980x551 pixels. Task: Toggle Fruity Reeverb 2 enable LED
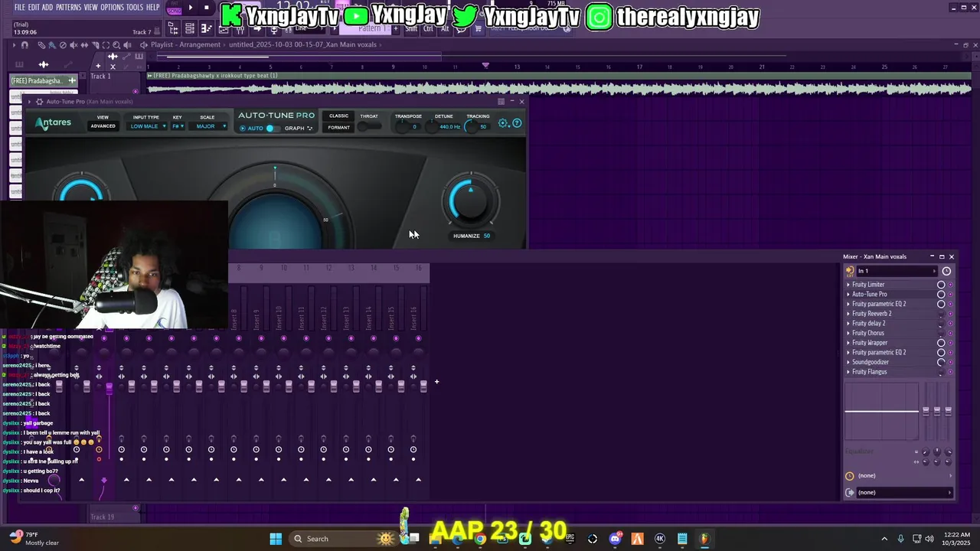(951, 314)
